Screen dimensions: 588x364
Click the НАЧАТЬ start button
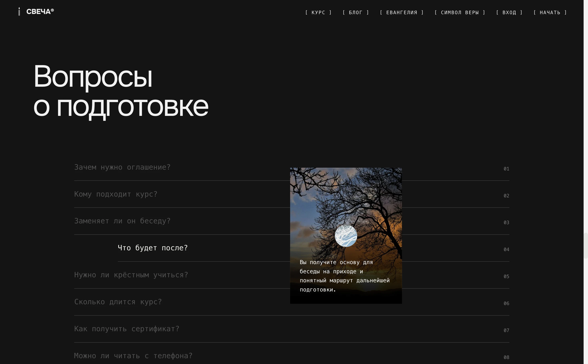click(x=550, y=13)
